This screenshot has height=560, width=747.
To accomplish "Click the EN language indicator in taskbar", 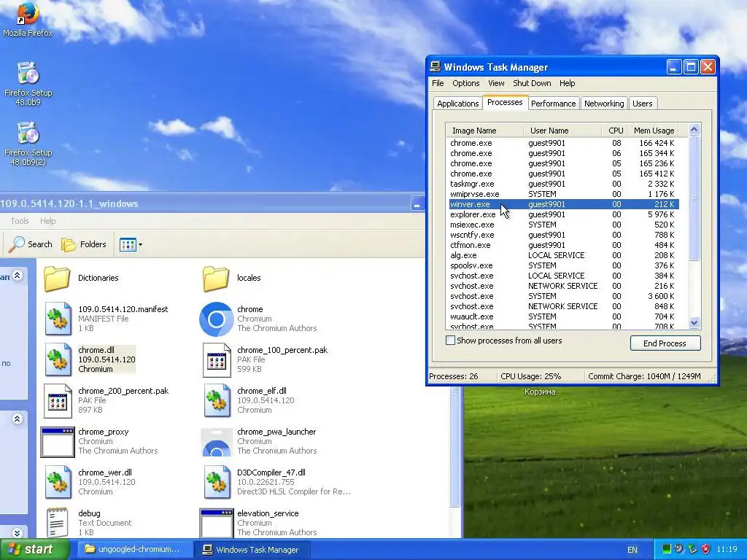I will (632, 550).
